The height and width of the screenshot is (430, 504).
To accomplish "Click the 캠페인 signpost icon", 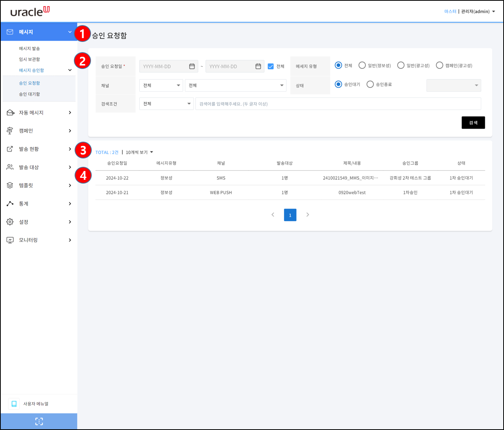I will (10, 131).
